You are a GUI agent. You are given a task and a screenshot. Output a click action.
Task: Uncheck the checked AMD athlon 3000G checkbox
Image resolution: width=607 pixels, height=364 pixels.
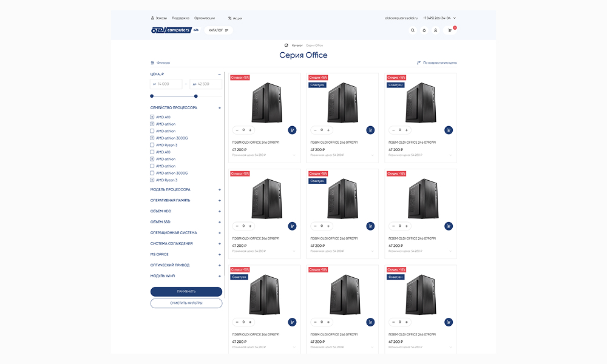click(152, 138)
